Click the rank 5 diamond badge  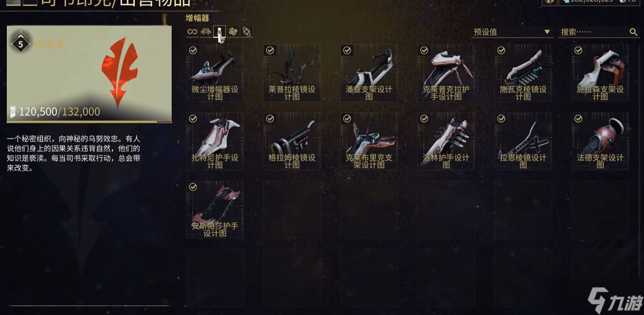tap(21, 43)
